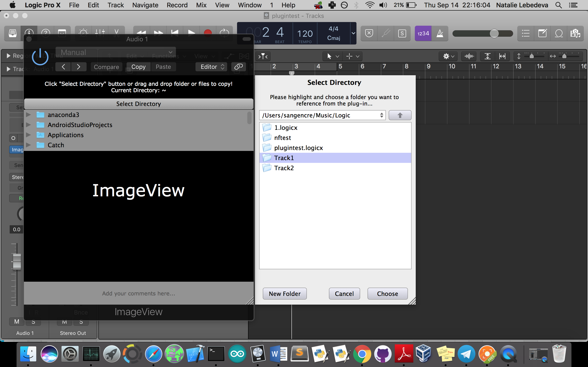588x367 pixels.
Task: Click the New Folder button
Action: [x=285, y=294]
